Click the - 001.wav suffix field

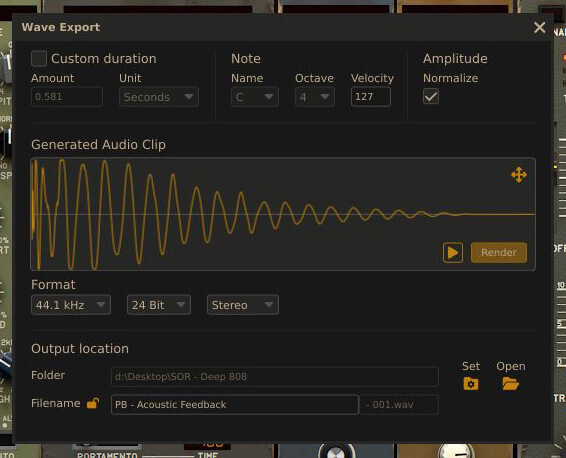[x=399, y=405]
